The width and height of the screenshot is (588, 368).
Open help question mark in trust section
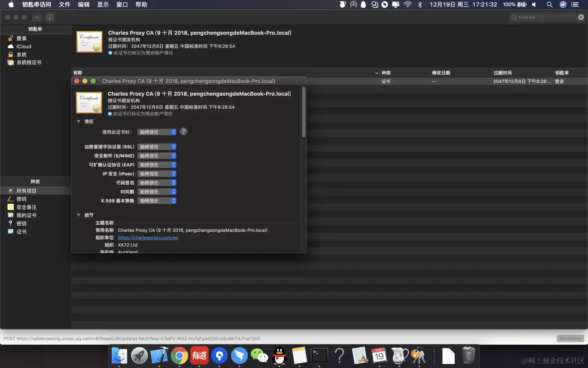(183, 132)
